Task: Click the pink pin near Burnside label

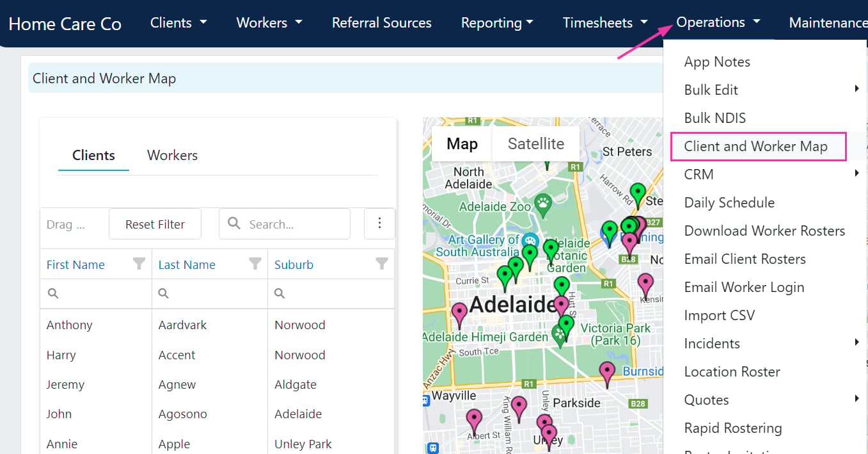Action: point(607,374)
